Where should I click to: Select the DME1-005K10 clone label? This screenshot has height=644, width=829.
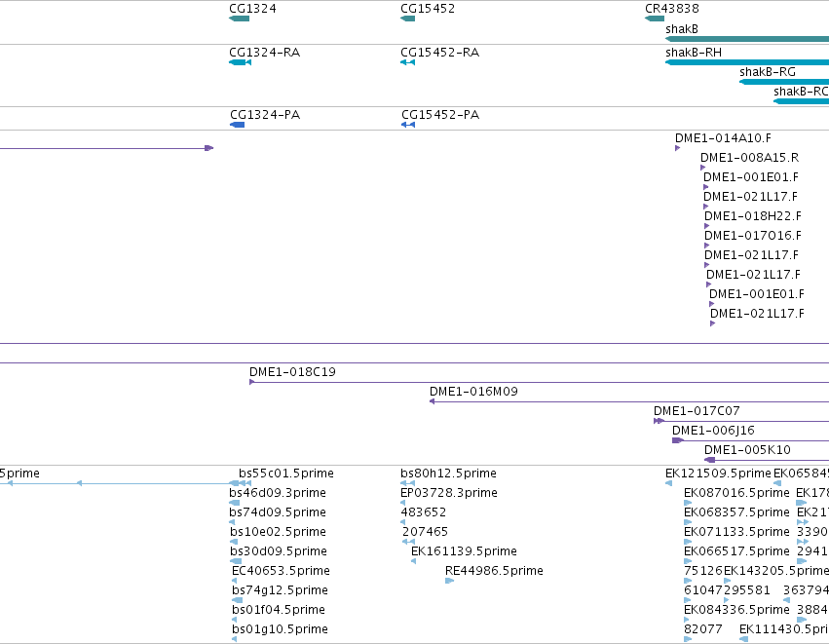[747, 450]
